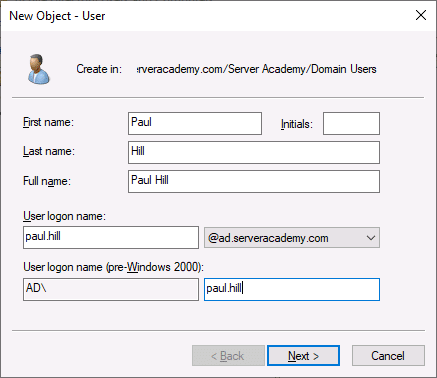The width and height of the screenshot is (437, 378).
Task: Click the Cancel button
Action: click(388, 356)
